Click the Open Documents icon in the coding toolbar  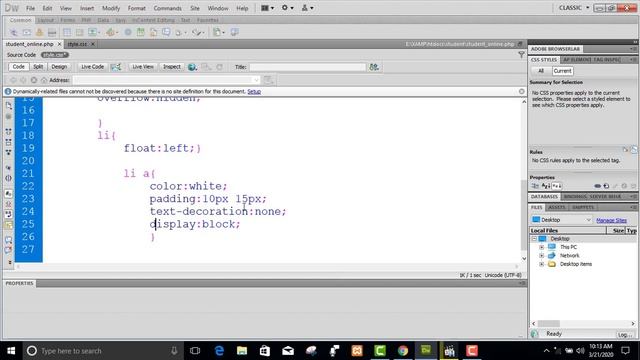9,106
